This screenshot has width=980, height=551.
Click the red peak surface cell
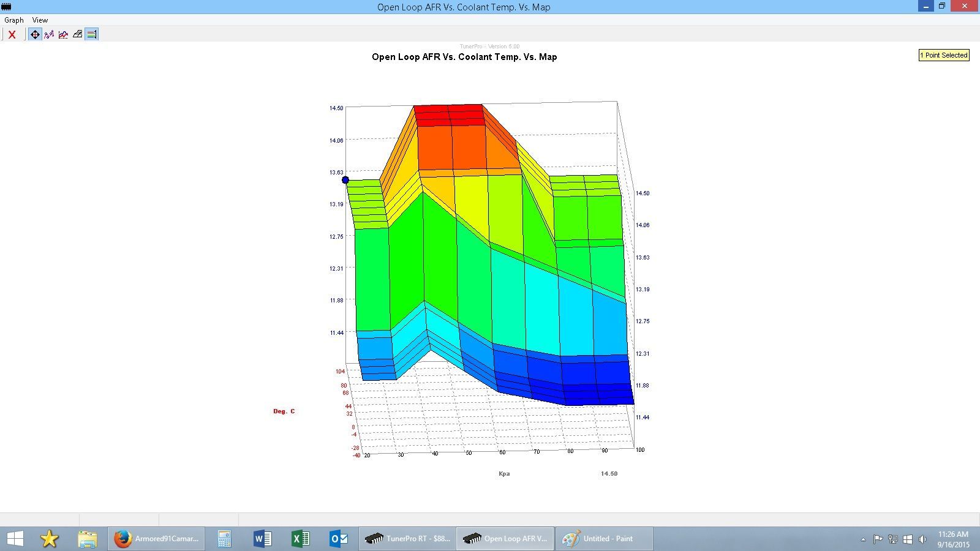[x=449, y=114]
